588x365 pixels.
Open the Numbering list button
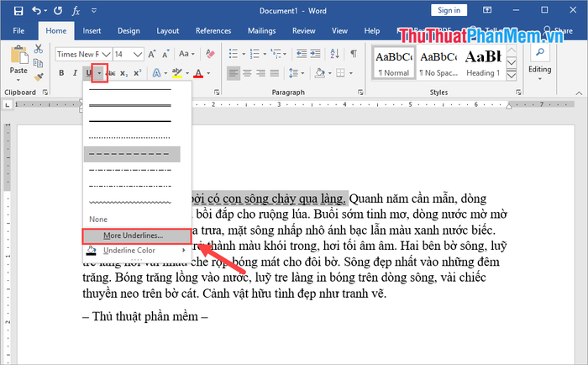click(255, 54)
